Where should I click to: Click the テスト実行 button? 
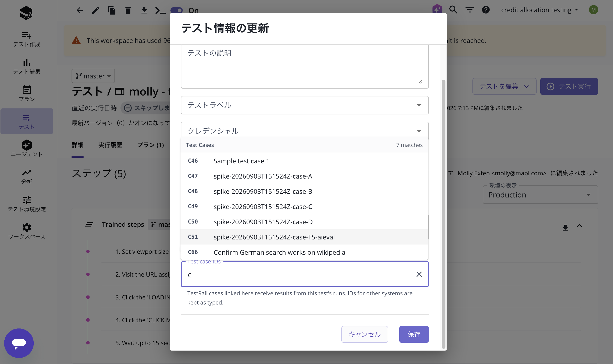[x=569, y=86]
